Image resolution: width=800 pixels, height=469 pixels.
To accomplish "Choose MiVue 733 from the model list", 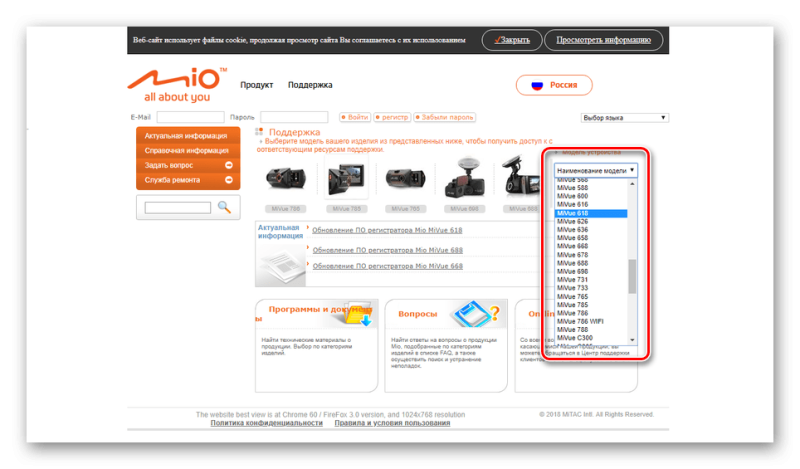I will [591, 288].
